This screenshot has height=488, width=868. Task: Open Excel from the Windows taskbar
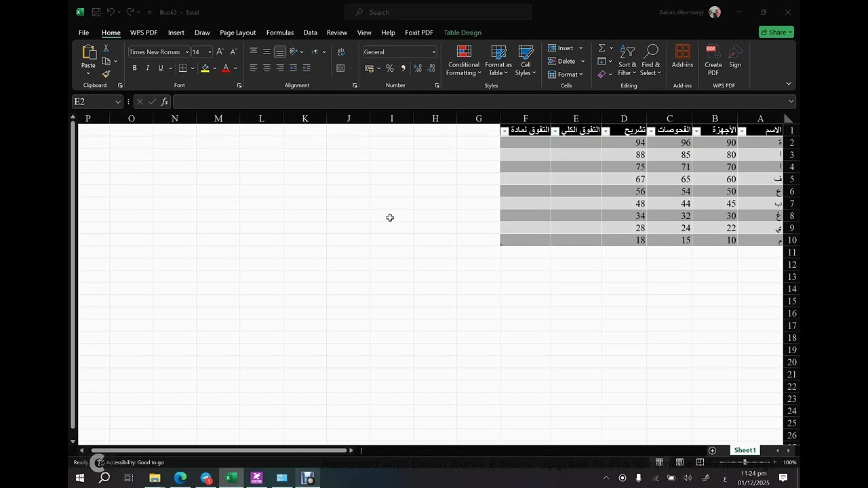pos(231,478)
